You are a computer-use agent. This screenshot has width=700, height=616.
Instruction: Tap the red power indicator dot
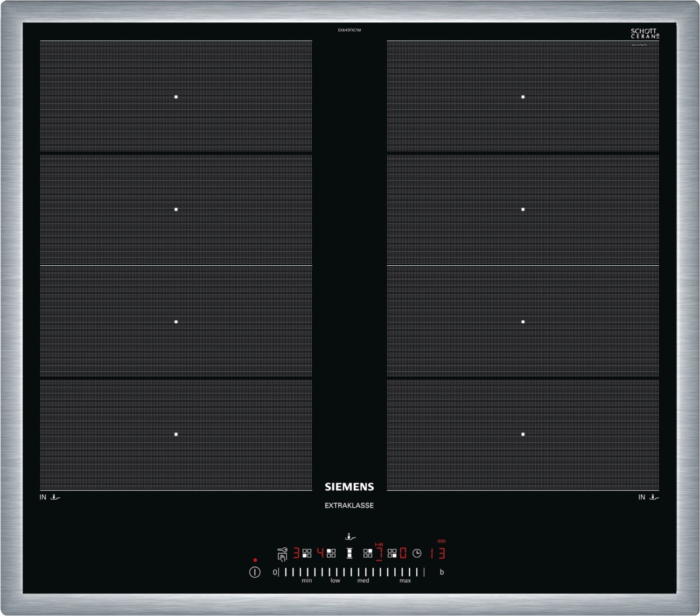[255, 560]
